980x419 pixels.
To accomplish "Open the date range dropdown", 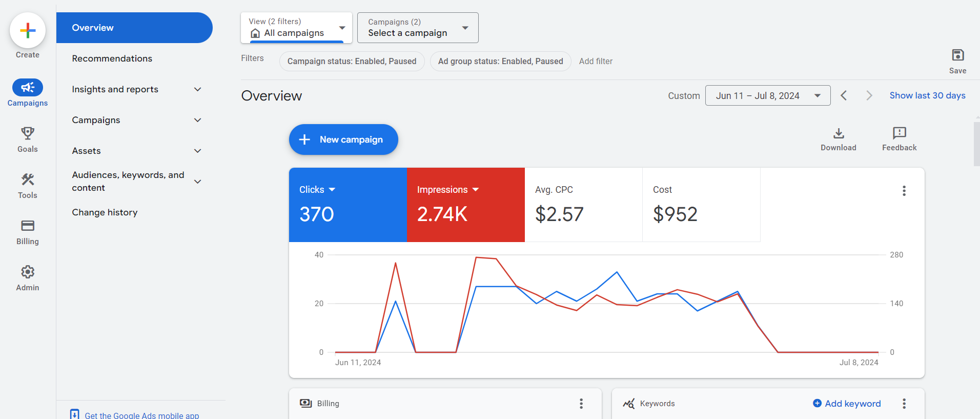I will 767,96.
